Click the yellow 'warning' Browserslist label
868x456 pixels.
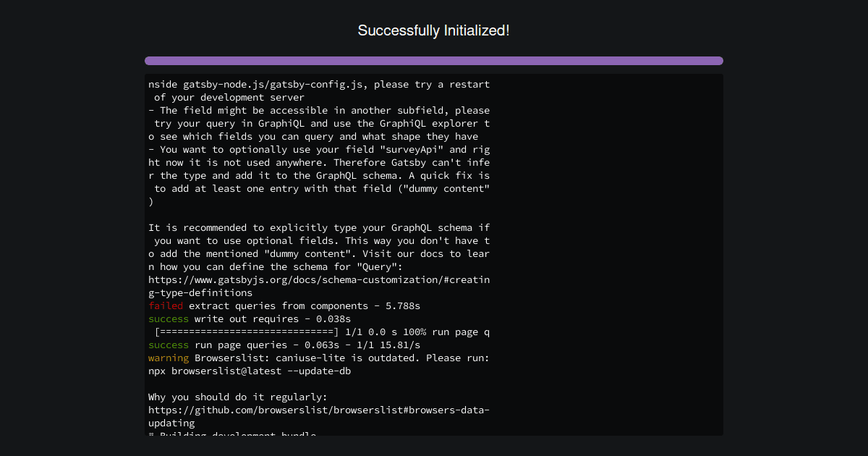coord(168,358)
